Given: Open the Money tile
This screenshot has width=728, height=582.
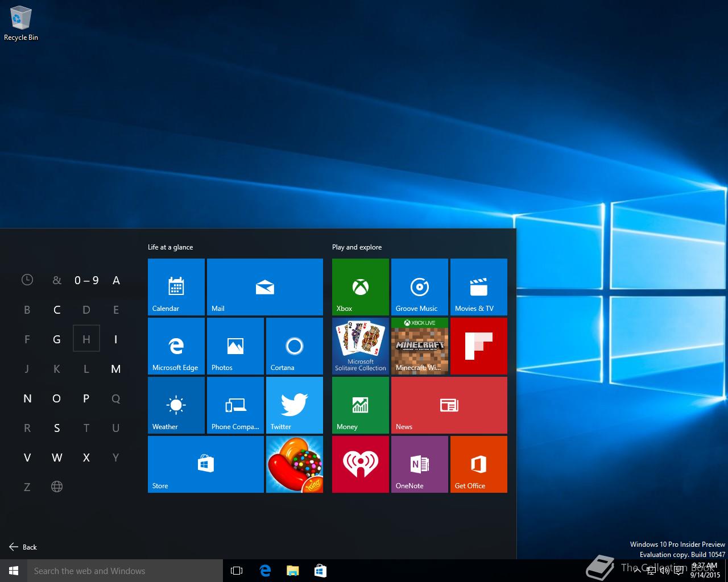Looking at the screenshot, I should 361,405.
